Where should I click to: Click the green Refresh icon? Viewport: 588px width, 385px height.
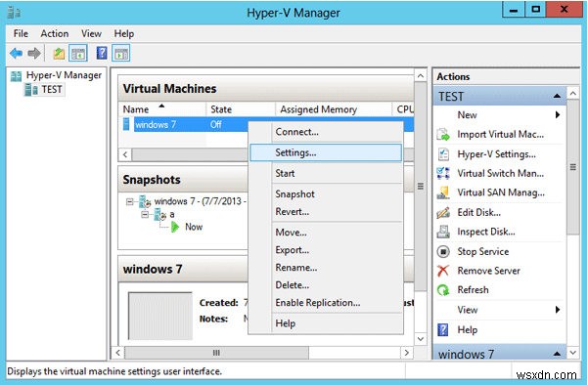click(x=443, y=290)
